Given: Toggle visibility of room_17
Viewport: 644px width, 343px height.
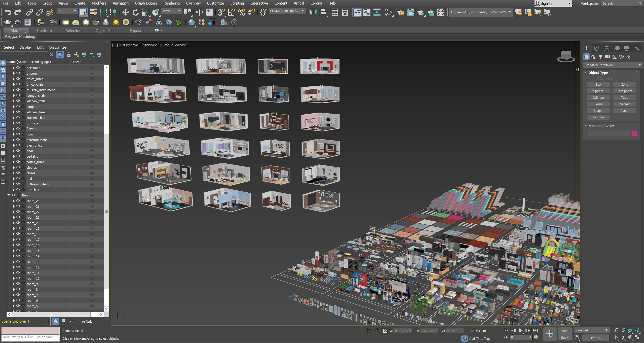Looking at the screenshot, I should [x=18, y=239].
